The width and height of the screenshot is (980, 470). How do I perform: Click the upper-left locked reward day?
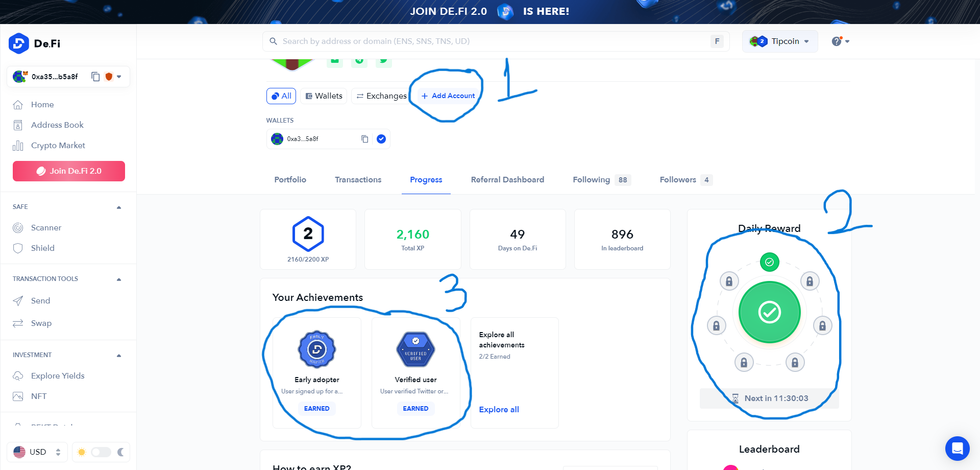729,281
